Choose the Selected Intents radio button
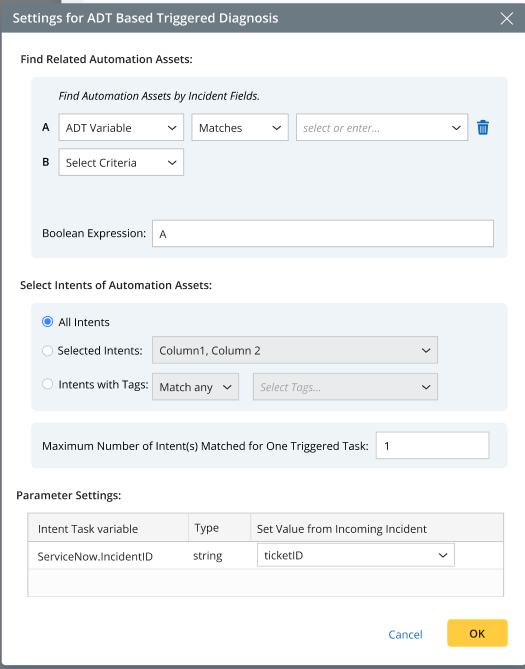The width and height of the screenshot is (525, 669). 47,351
